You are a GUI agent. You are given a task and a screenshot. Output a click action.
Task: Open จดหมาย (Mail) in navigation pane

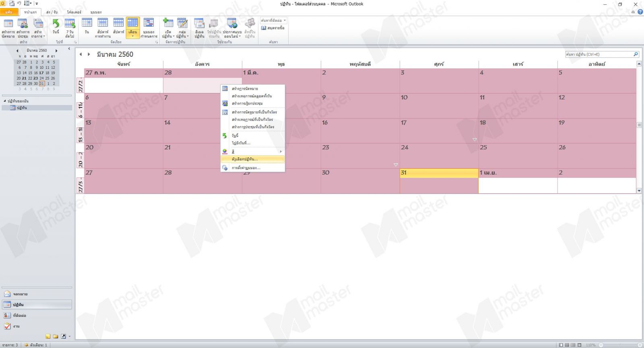(37, 294)
